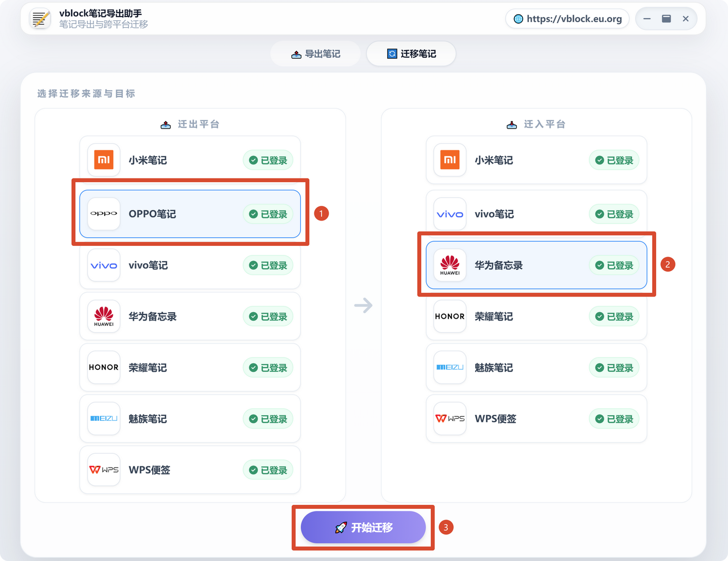
Task: Click 已登录 badge of source OPPO笔记
Action: click(x=268, y=214)
